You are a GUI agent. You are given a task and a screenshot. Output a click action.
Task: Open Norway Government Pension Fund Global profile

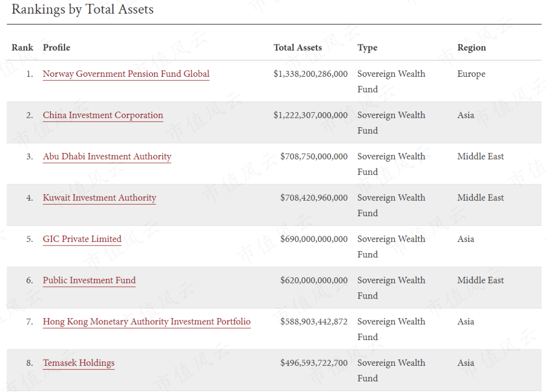click(126, 74)
